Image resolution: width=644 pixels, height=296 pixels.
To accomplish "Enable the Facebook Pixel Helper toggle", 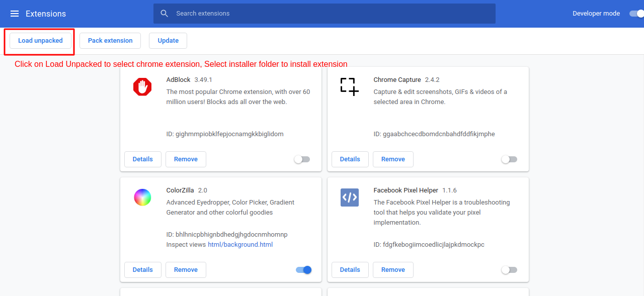I will (510, 270).
